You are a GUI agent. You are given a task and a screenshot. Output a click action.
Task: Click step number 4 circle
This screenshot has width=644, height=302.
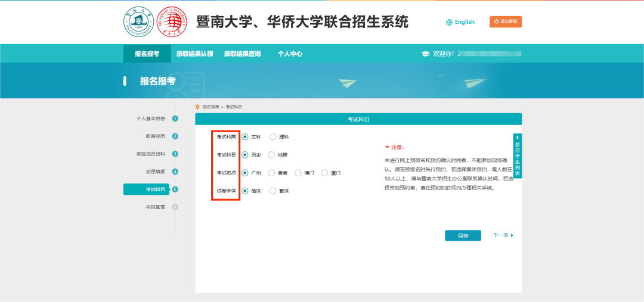tap(175, 172)
